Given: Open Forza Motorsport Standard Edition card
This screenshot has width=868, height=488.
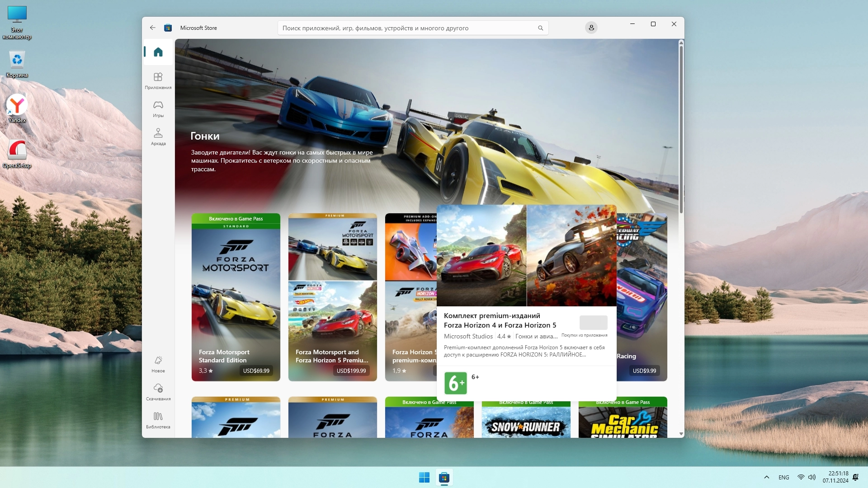Looking at the screenshot, I should pyautogui.click(x=236, y=294).
